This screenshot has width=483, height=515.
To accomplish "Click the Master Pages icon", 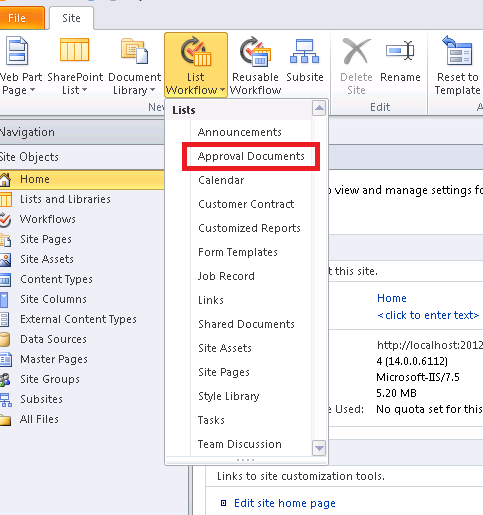I will point(6,360).
